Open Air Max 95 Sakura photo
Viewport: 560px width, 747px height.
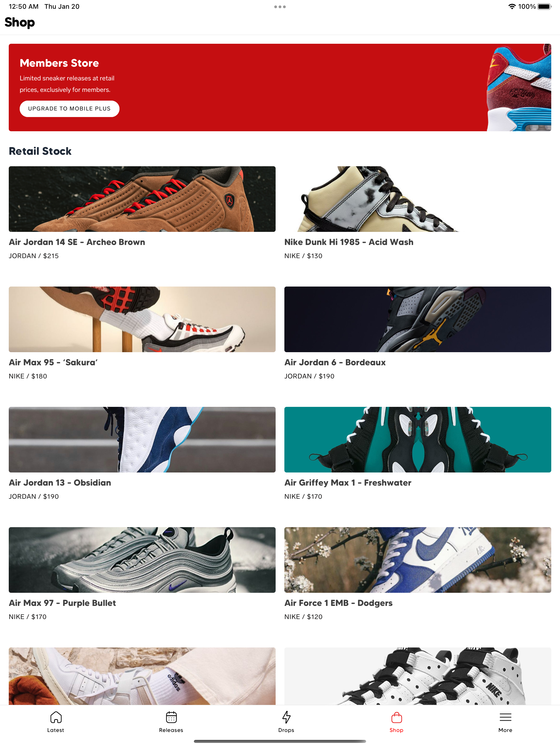(142, 319)
